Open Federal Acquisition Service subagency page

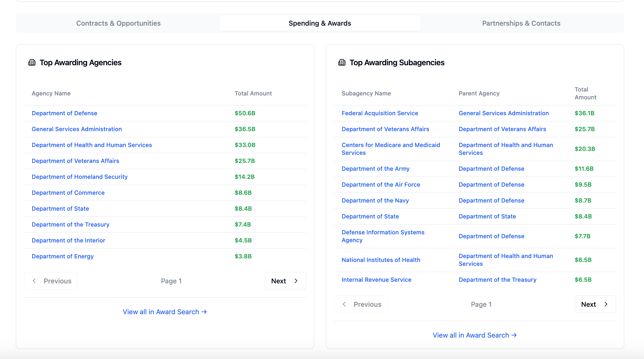click(380, 113)
